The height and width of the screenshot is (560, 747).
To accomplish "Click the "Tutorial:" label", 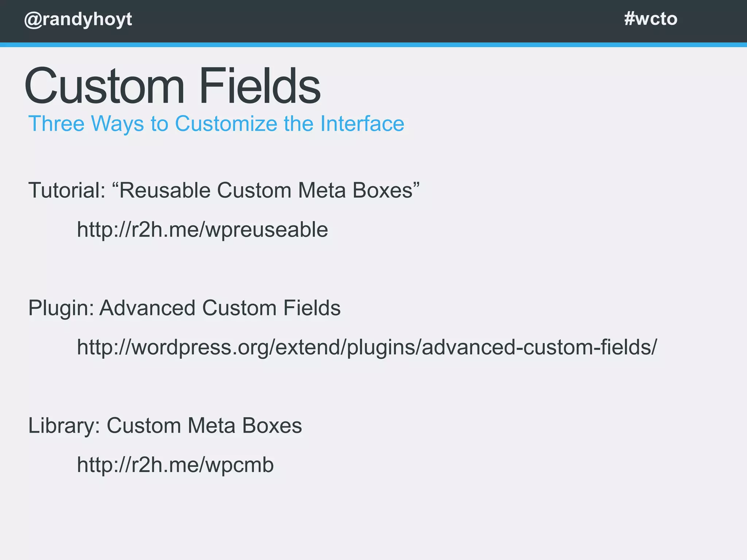I will click(x=67, y=190).
